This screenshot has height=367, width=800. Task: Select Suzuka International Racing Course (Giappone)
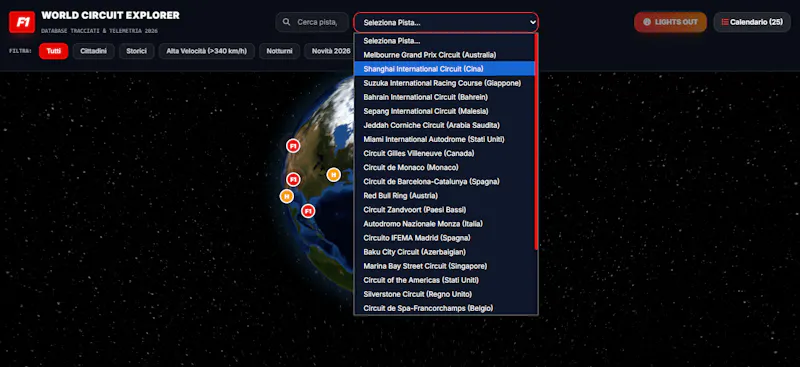click(444, 83)
